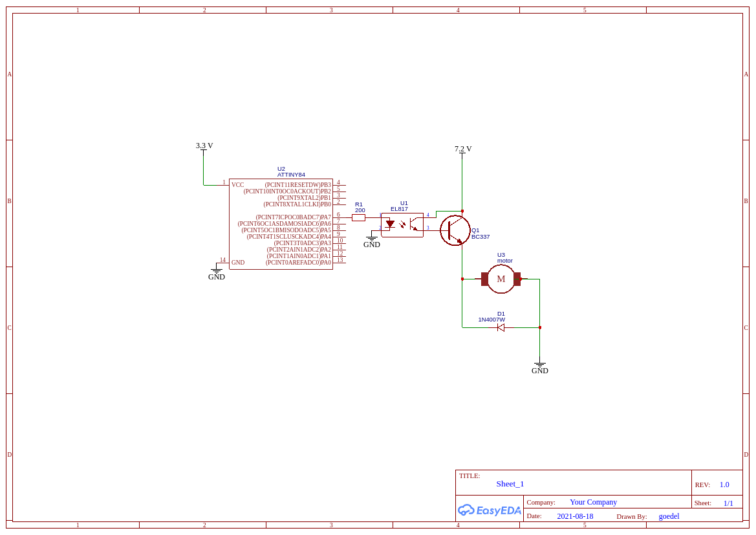Select the Your Company field
Viewport: 756px width, 535px height.
coord(593,502)
